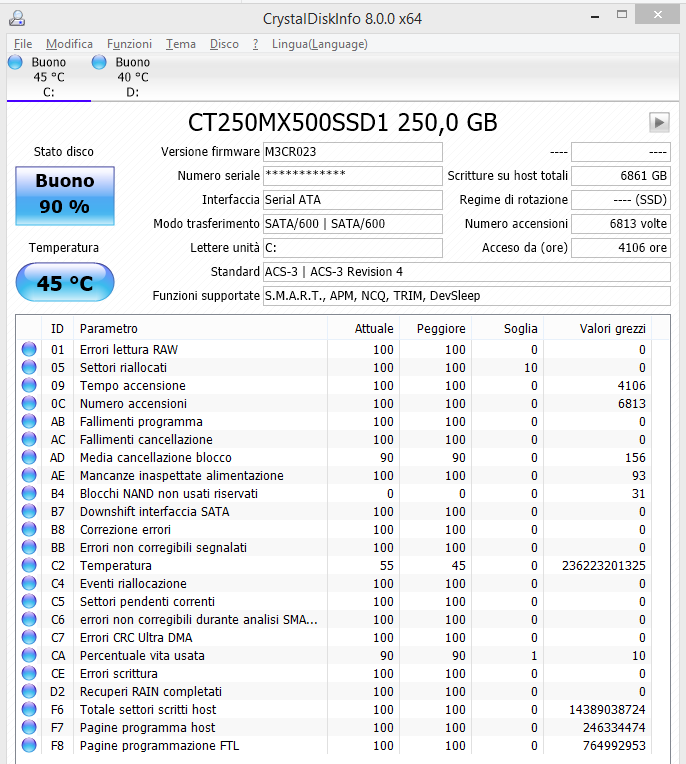Select the 'errori non corregibili durante analisi SMA...' text

[x=198, y=620]
